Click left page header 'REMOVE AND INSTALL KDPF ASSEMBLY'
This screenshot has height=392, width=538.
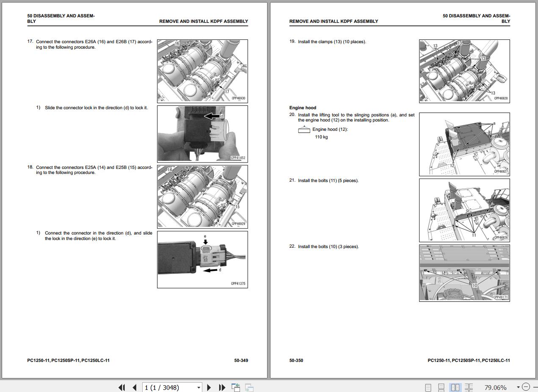coord(204,21)
